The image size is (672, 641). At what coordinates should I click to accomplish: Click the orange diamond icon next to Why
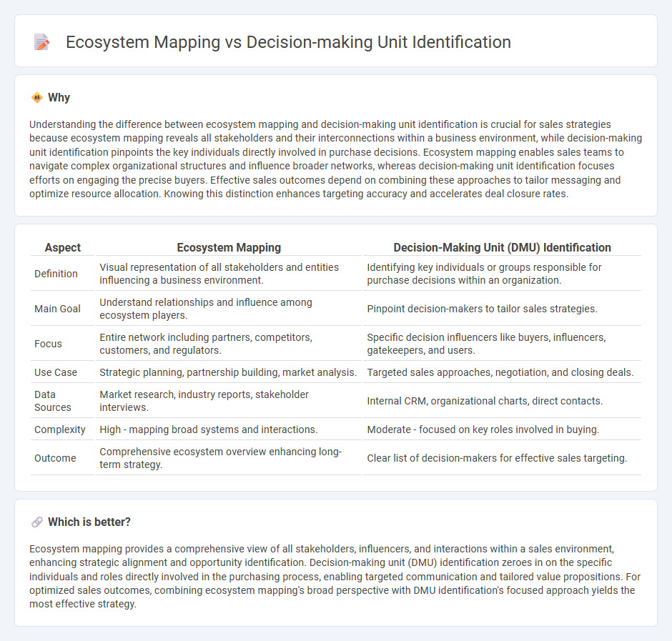click(x=37, y=98)
